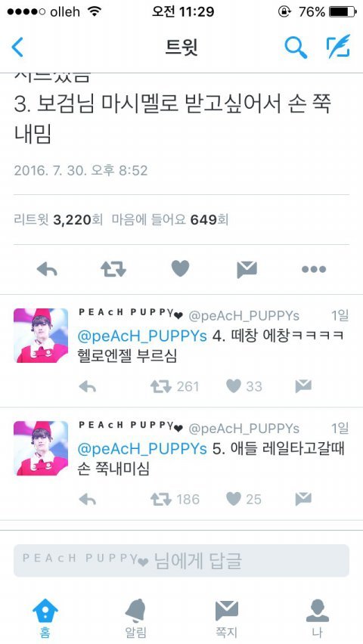Screen dimensions: 363x644
Task: Tap the 님에게 답글 reply field
Action: 181,561
